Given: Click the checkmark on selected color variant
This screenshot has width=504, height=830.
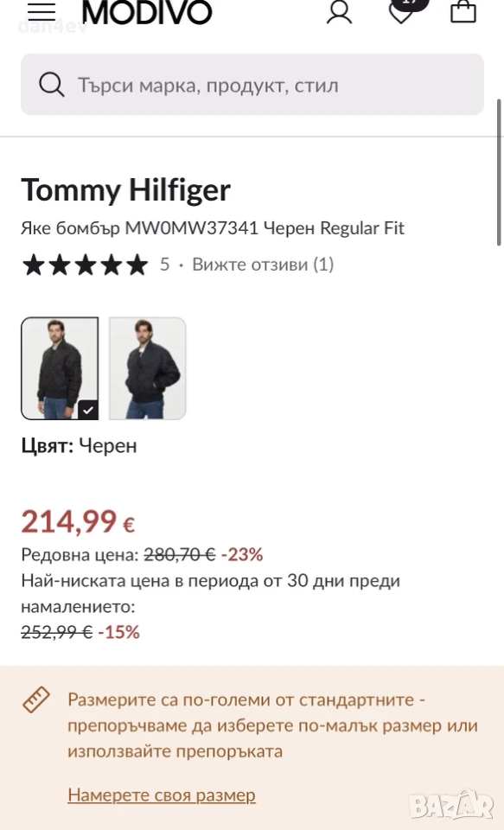Looking at the screenshot, I should click(88, 410).
